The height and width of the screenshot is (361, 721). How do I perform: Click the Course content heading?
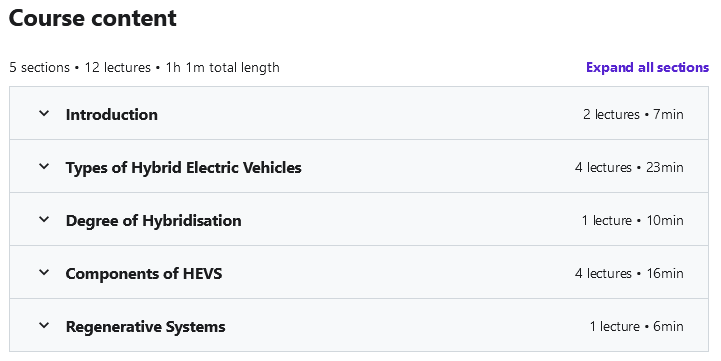pyautogui.click(x=92, y=18)
